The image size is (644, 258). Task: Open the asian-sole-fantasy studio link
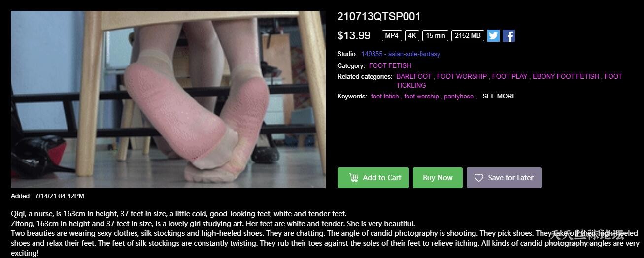401,54
